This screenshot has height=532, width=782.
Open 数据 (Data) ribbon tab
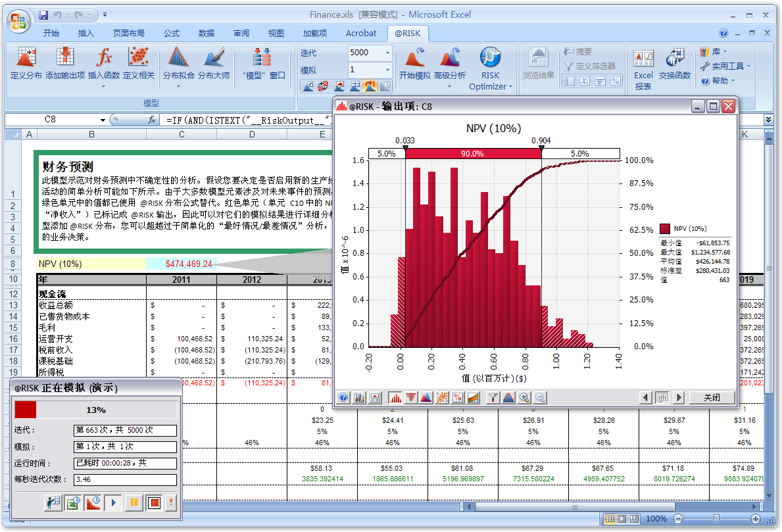tap(207, 34)
